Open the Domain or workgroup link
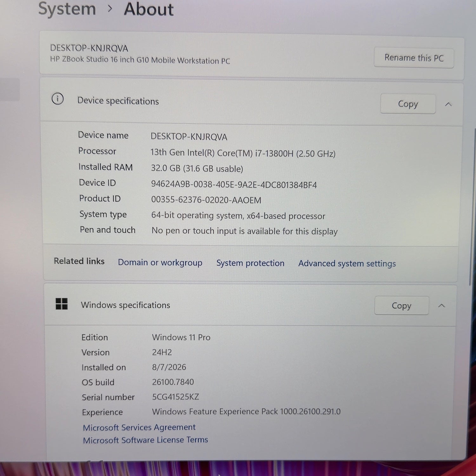Image resolution: width=476 pixels, height=476 pixels. [x=160, y=263]
